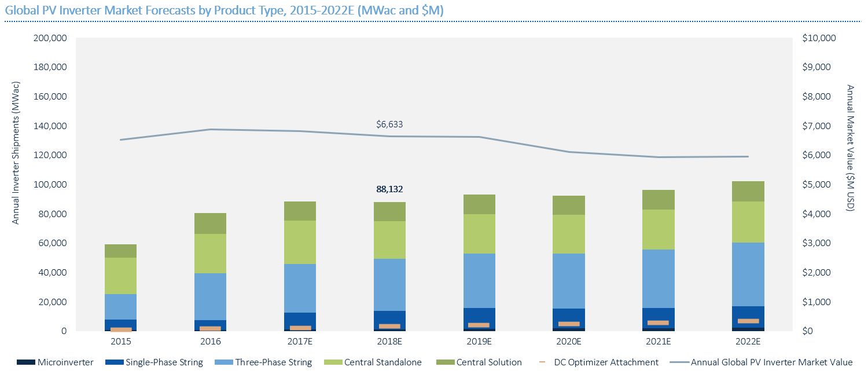Select the Central Solution legend swatch

point(444,362)
